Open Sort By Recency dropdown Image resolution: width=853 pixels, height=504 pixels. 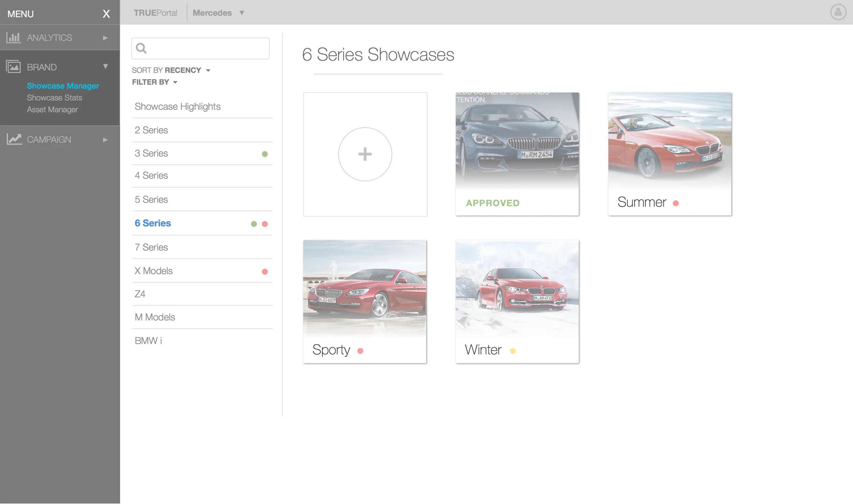point(208,71)
